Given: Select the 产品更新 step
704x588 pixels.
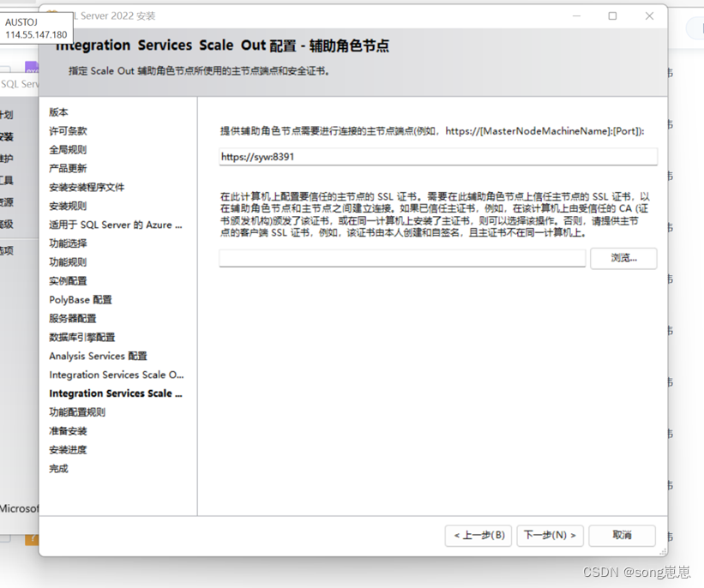Looking at the screenshot, I should click(x=68, y=168).
